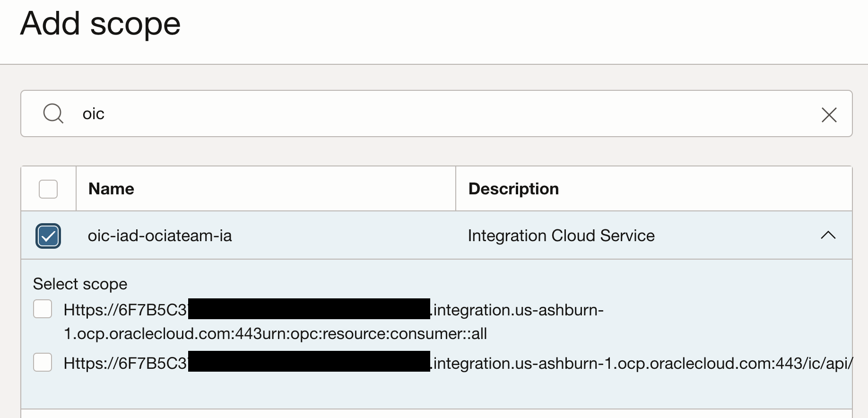Check the urn:opc:resource:consumer::all scope checkbox
Screen dimensions: 868x418
pos(43,309)
